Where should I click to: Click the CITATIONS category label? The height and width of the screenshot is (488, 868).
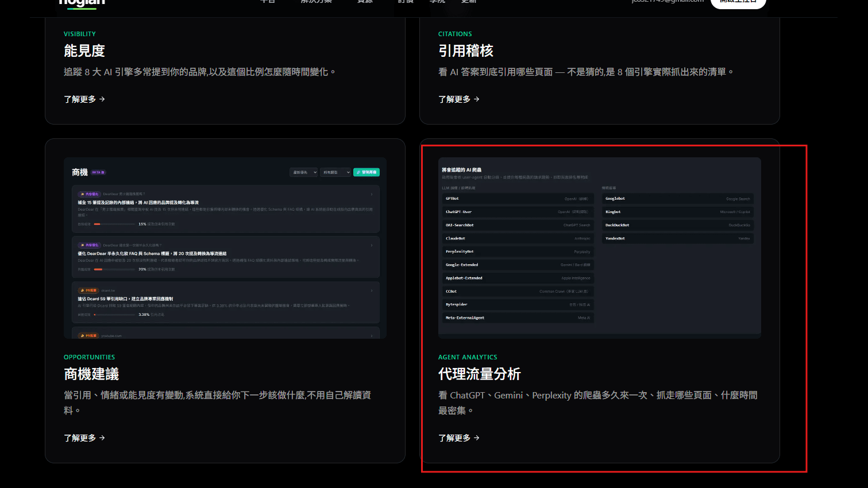pyautogui.click(x=455, y=34)
